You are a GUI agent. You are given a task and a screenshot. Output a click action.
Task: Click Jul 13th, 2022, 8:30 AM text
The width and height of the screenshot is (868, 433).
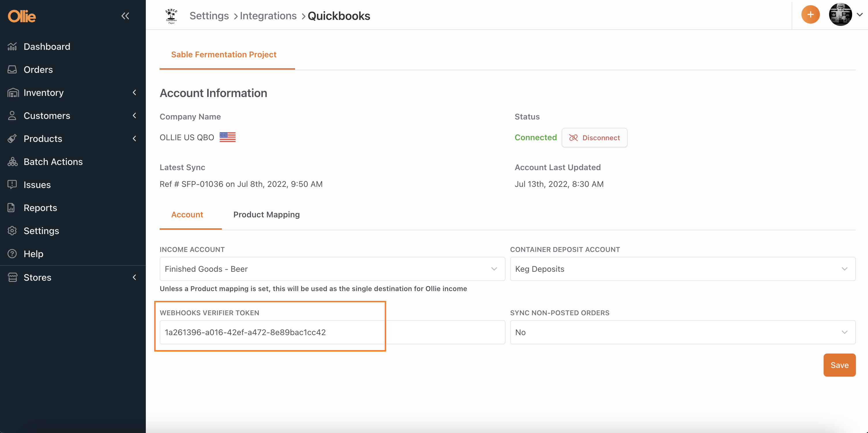point(559,184)
